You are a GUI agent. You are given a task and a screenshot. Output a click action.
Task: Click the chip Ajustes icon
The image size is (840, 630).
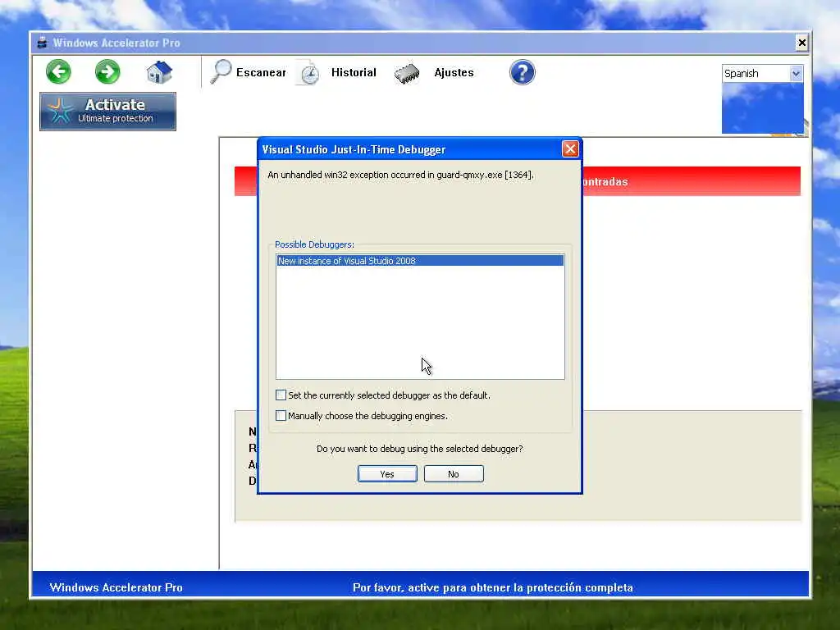[x=407, y=74]
